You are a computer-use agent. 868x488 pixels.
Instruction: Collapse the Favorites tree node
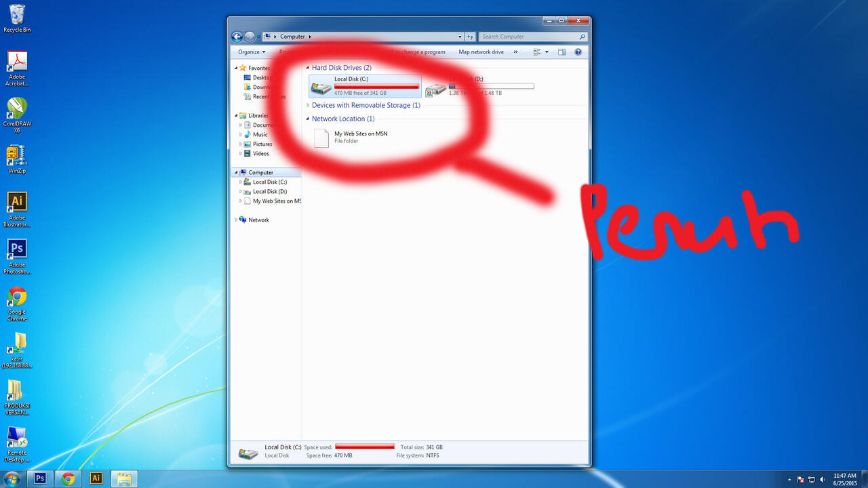[x=237, y=68]
